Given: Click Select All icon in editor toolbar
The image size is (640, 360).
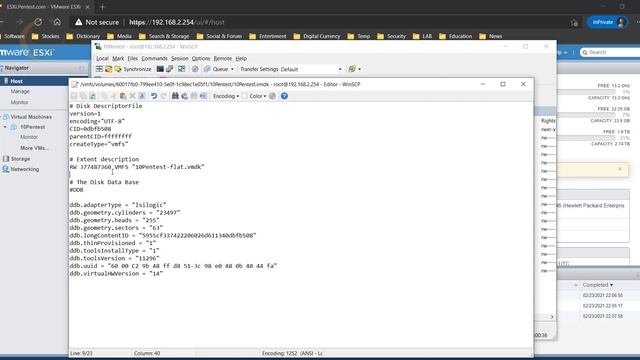Looking at the screenshot, I should click(142, 96).
